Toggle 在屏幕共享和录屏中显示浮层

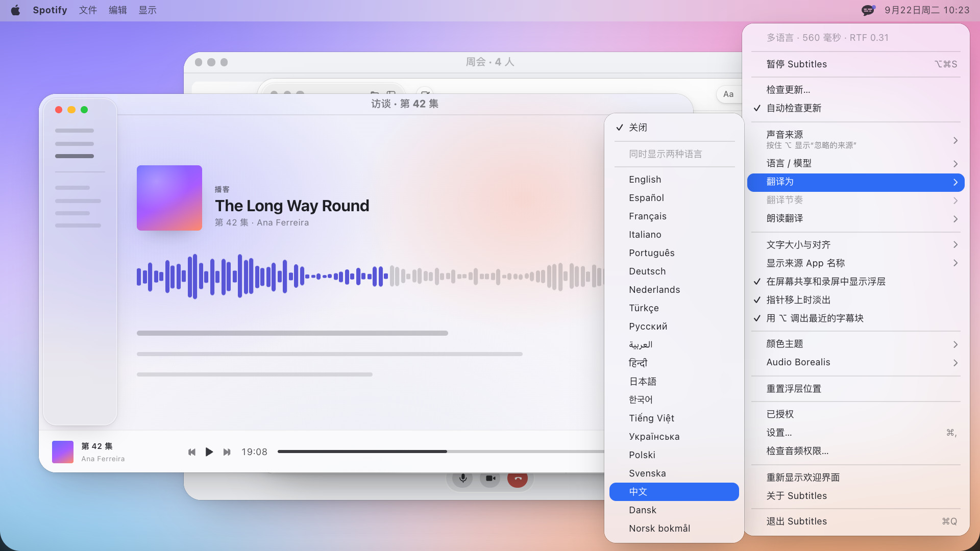[x=856, y=282]
